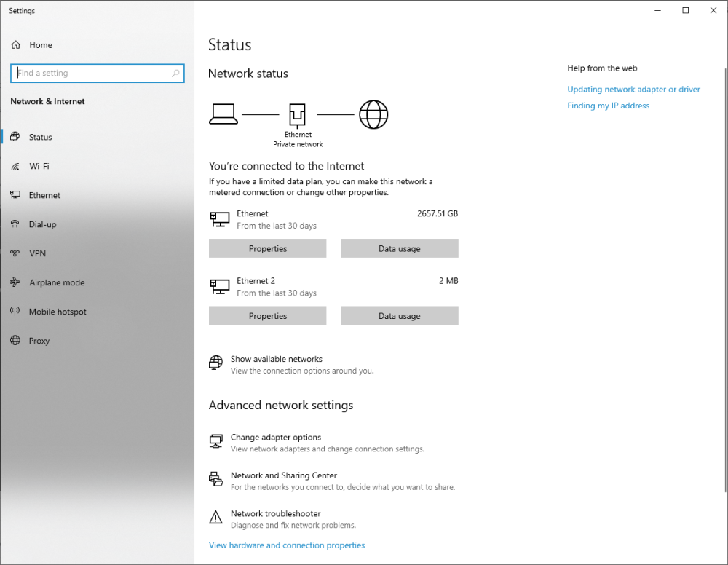Open the View hardware and connection properties link
728x565 pixels.
pyautogui.click(x=287, y=545)
